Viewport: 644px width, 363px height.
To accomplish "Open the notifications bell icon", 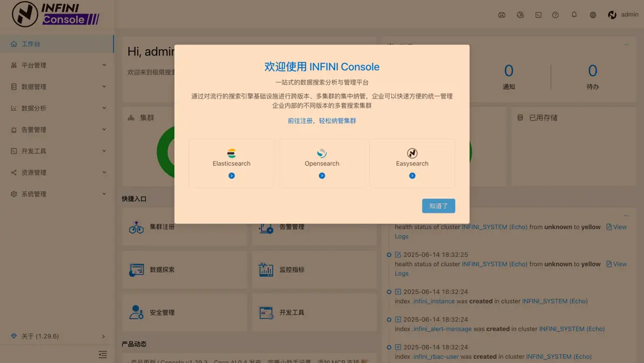I will click(x=574, y=15).
